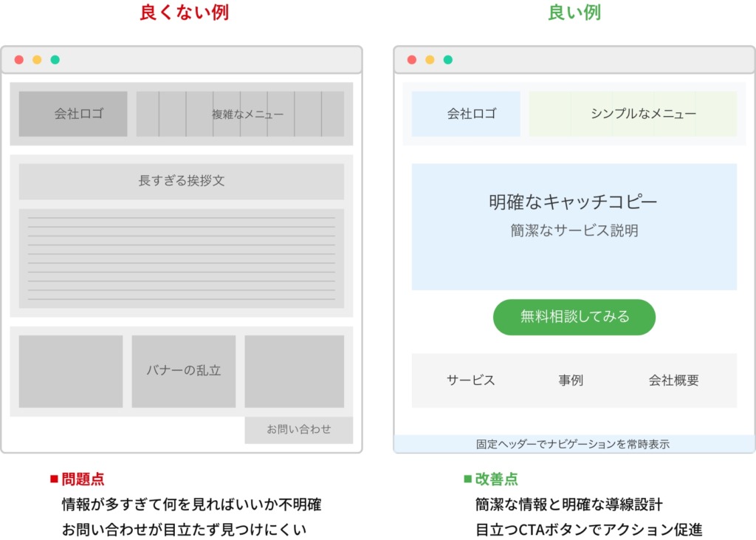Select text お問い合わせが目立たず見つけにくい

(x=184, y=530)
